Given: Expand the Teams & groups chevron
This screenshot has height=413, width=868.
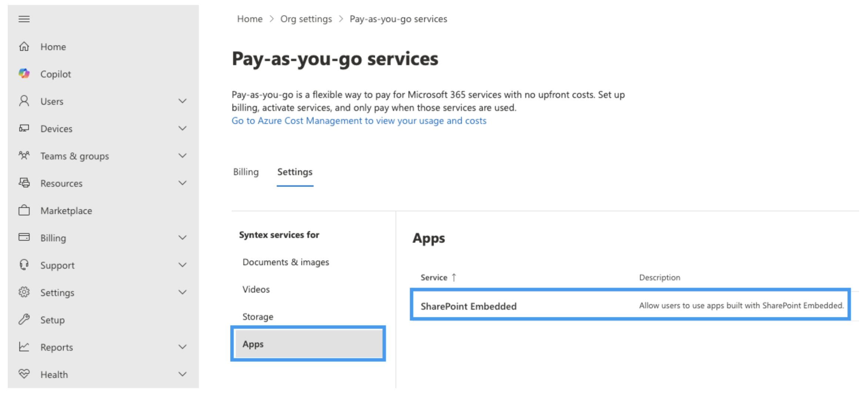Looking at the screenshot, I should pyautogui.click(x=182, y=156).
